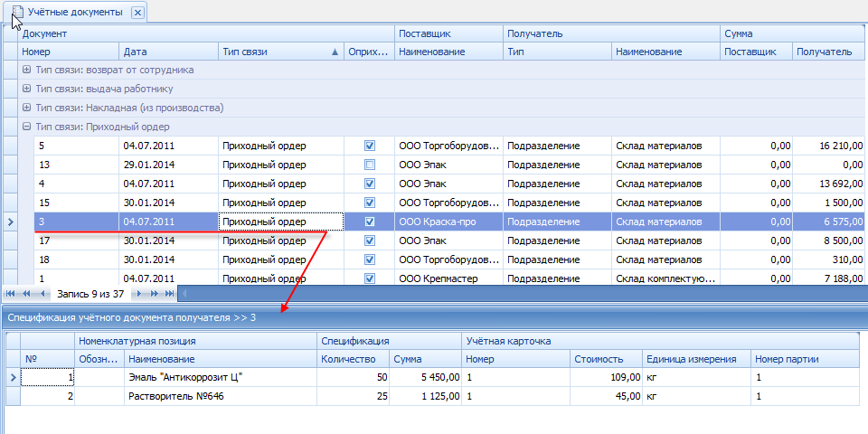Click Сумма Получатель column header
Viewport: 868px width, 434px height.
pyautogui.click(x=830, y=52)
